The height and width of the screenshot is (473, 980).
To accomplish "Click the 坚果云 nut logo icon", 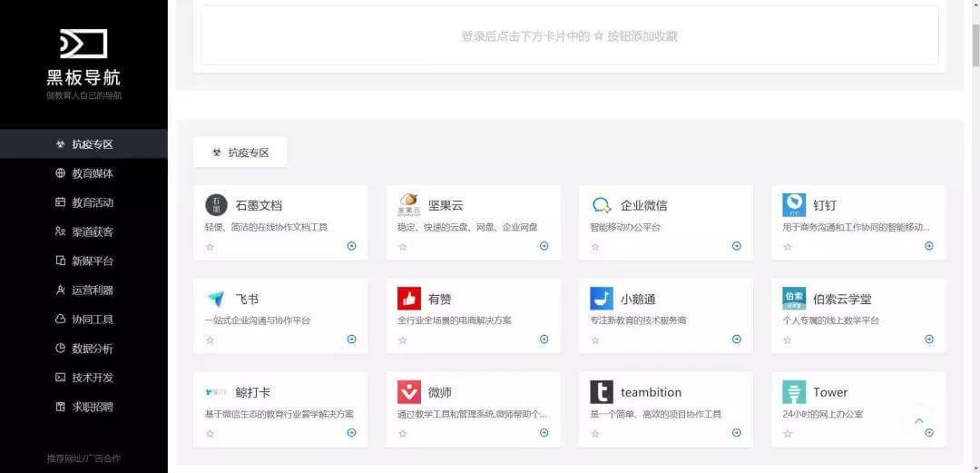I will click(409, 204).
